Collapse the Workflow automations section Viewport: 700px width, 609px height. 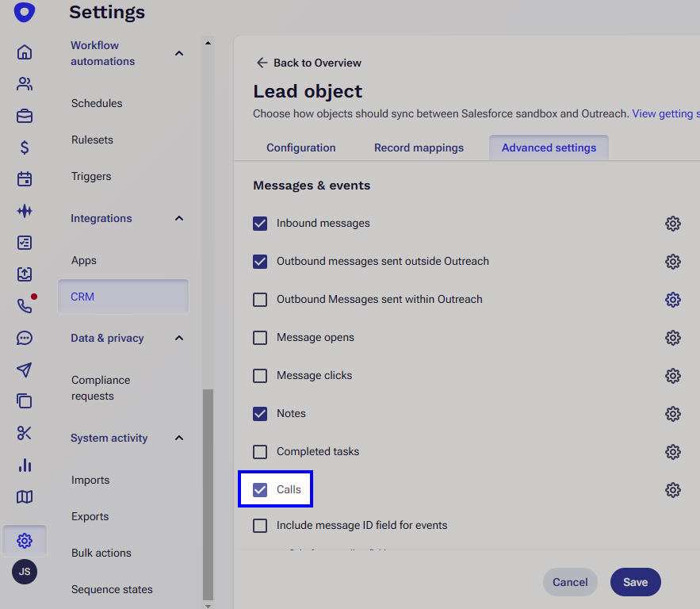[179, 52]
